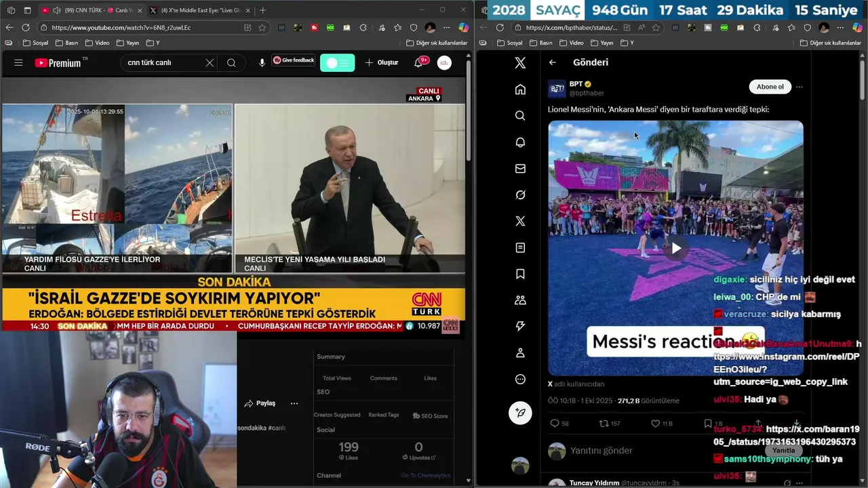Viewport: 868px width, 488px height.
Task: Compose a new post with feather button
Action: coord(520,413)
